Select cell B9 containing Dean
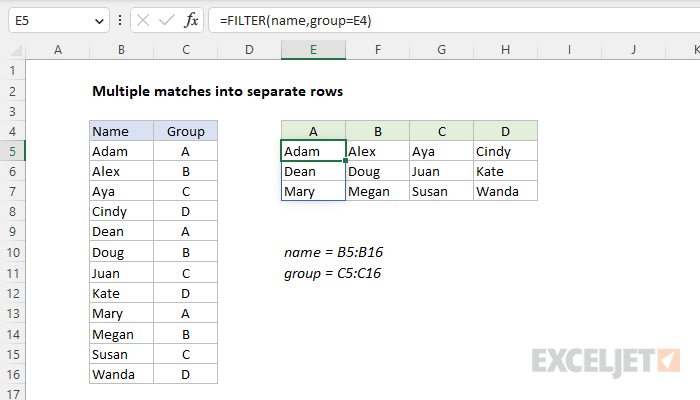 (x=121, y=232)
